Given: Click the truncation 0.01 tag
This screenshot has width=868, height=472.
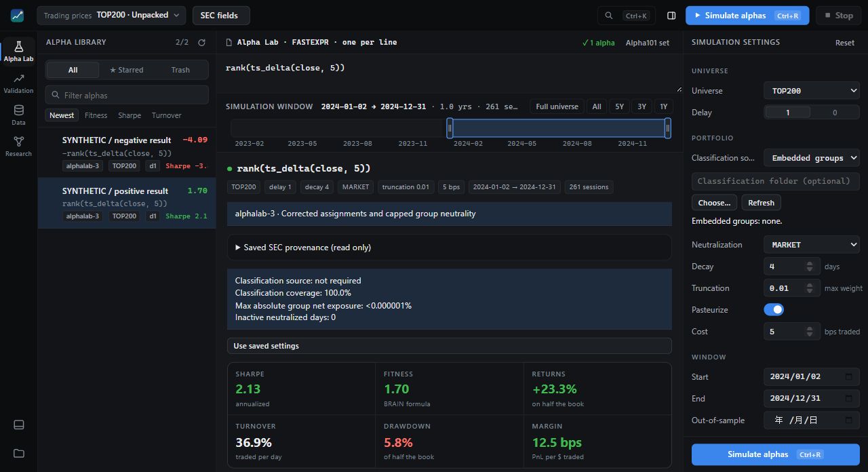Looking at the screenshot, I should click(x=406, y=187).
